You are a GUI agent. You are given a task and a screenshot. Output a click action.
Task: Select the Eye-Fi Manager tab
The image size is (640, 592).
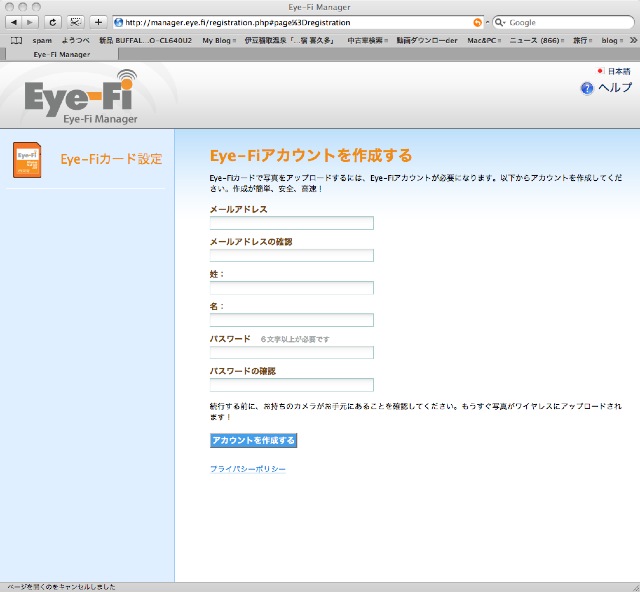coord(62,54)
